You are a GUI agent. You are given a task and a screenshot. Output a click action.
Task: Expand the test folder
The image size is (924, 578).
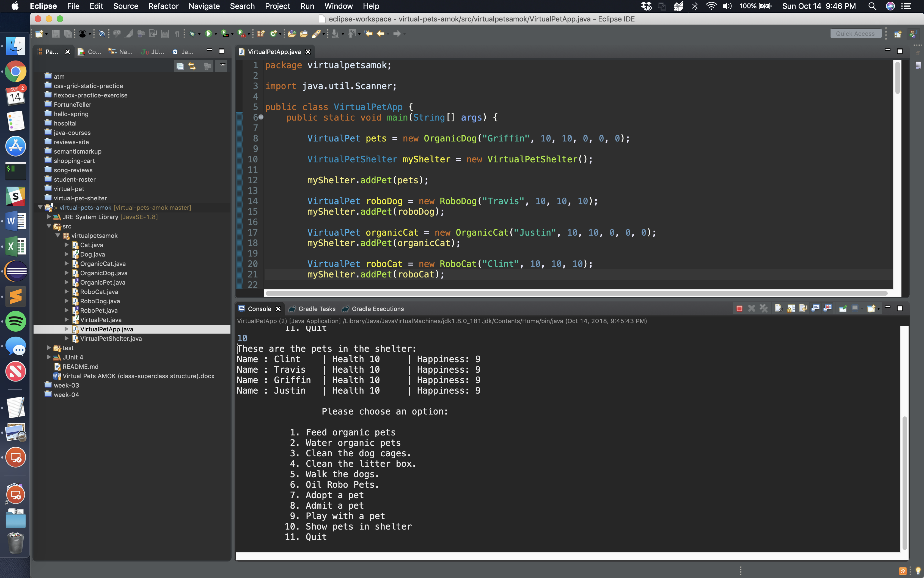coord(49,347)
